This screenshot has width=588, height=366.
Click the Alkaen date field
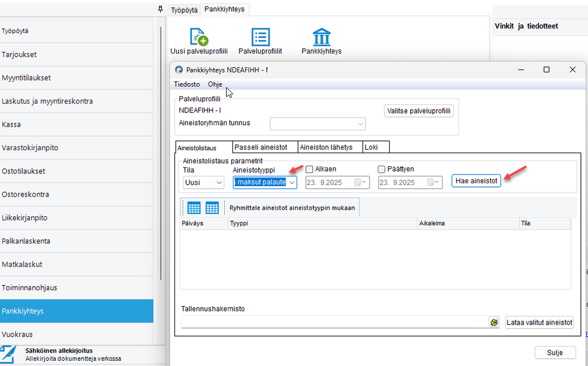[337, 183]
